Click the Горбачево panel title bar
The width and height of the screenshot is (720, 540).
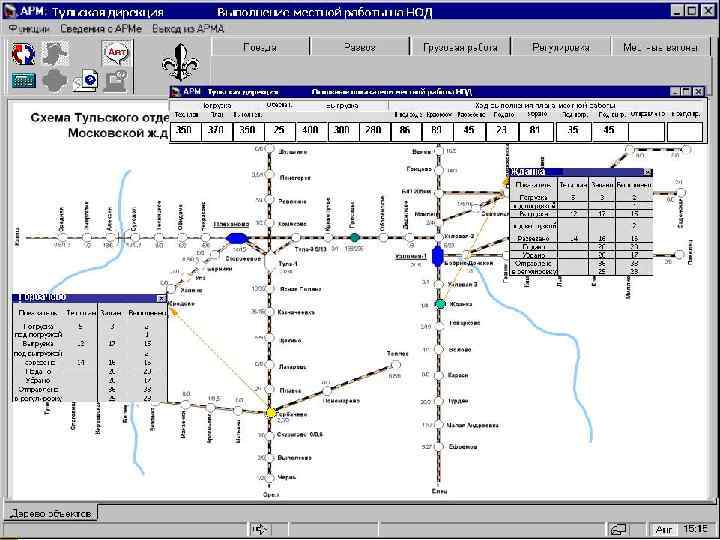pos(89,298)
